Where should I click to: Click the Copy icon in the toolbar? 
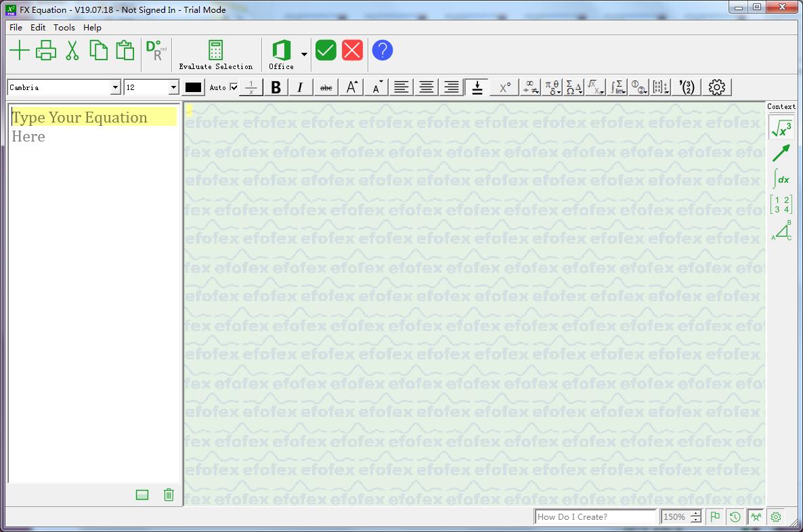[98, 50]
